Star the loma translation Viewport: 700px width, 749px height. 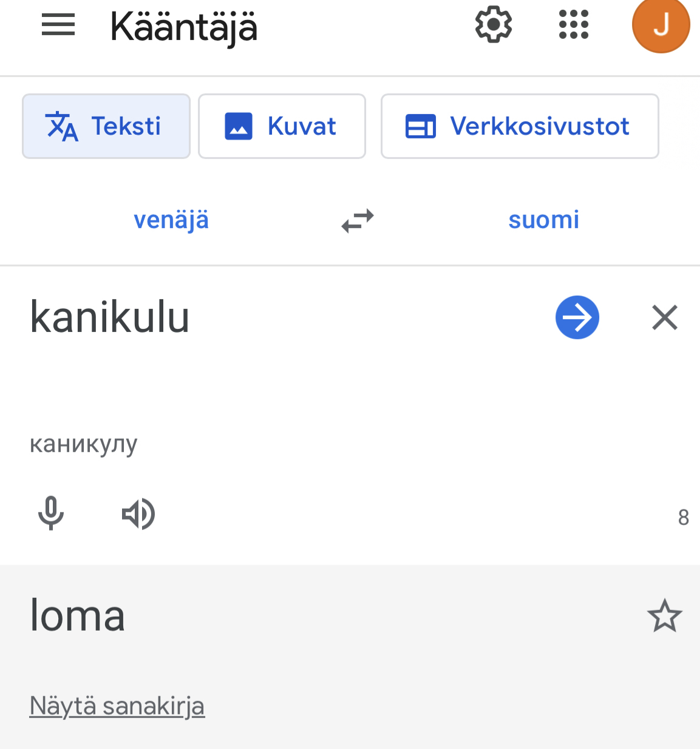coord(665,616)
